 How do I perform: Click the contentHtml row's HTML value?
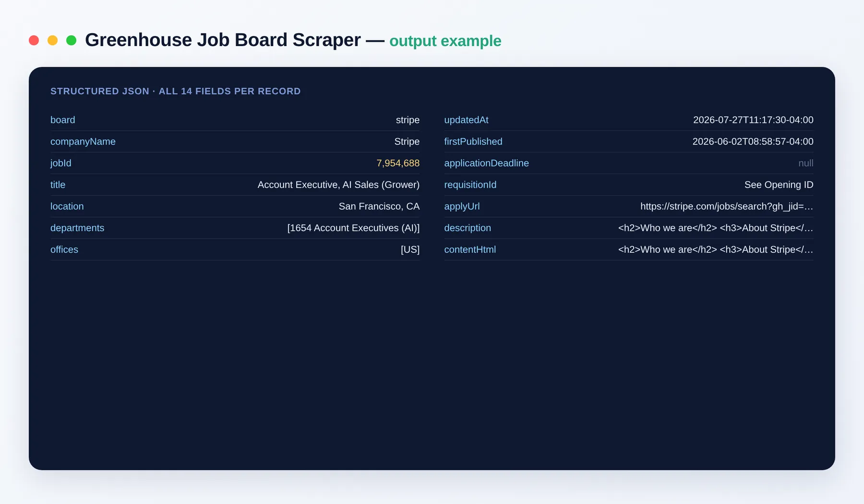(x=716, y=250)
